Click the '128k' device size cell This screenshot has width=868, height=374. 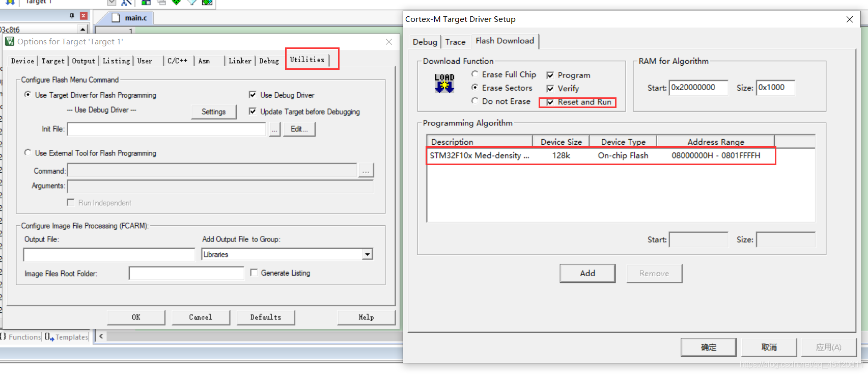561,155
